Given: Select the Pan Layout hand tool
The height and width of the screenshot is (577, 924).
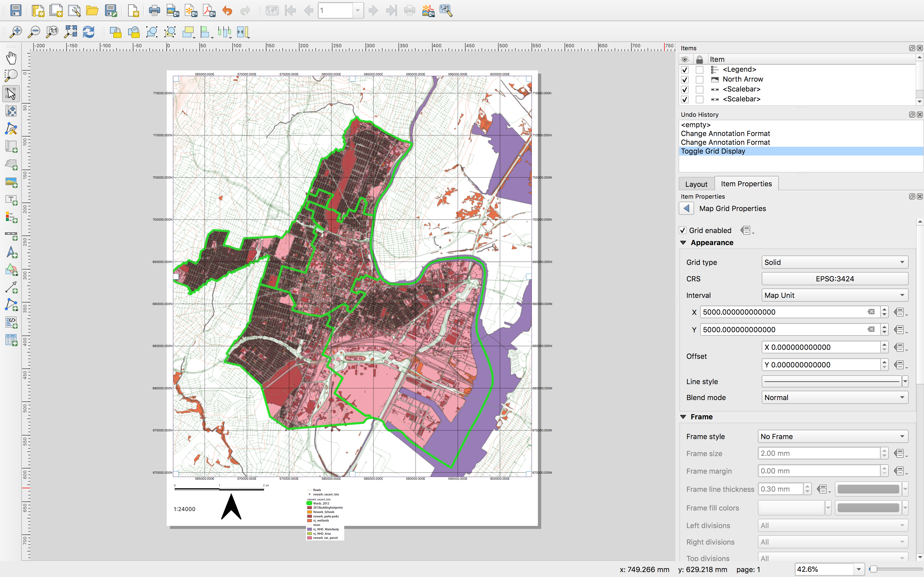Looking at the screenshot, I should (x=11, y=58).
